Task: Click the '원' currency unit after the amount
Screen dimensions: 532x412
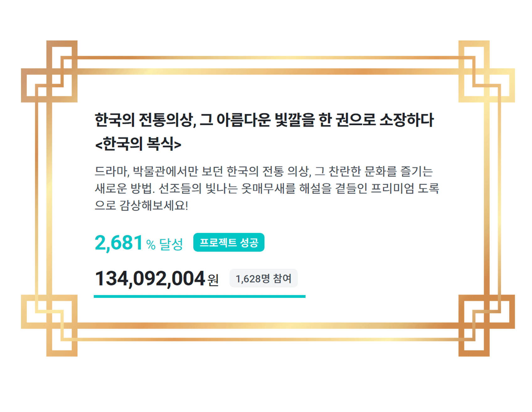Action: pyautogui.click(x=213, y=280)
